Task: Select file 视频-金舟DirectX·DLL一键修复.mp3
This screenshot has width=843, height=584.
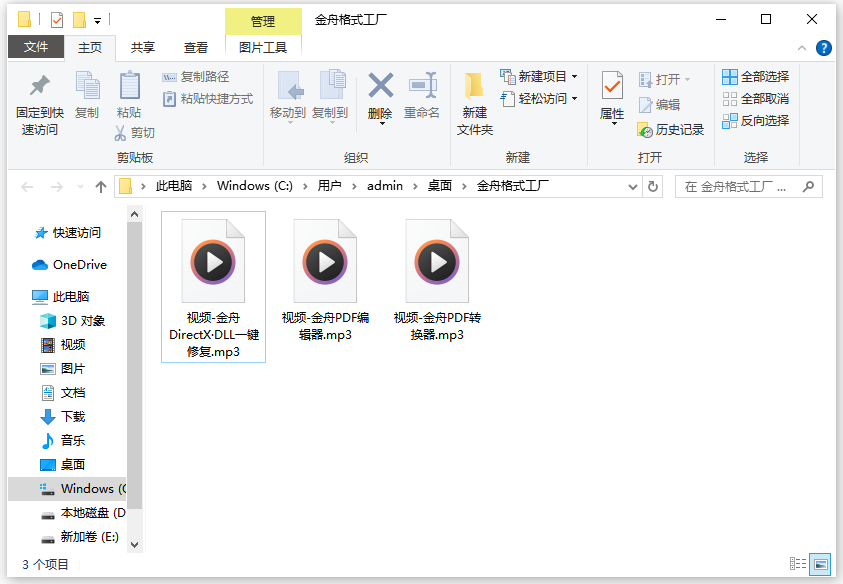Action: tap(213, 287)
